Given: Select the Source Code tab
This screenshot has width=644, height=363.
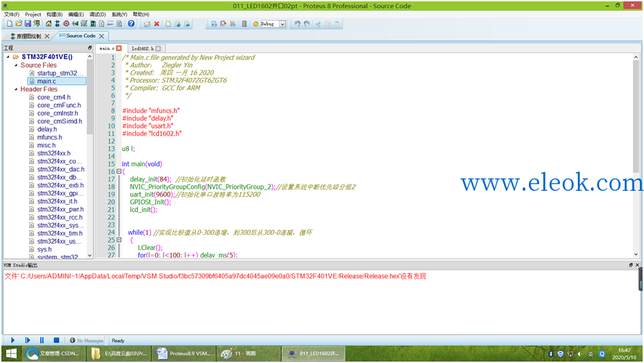Looking at the screenshot, I should coord(81,36).
